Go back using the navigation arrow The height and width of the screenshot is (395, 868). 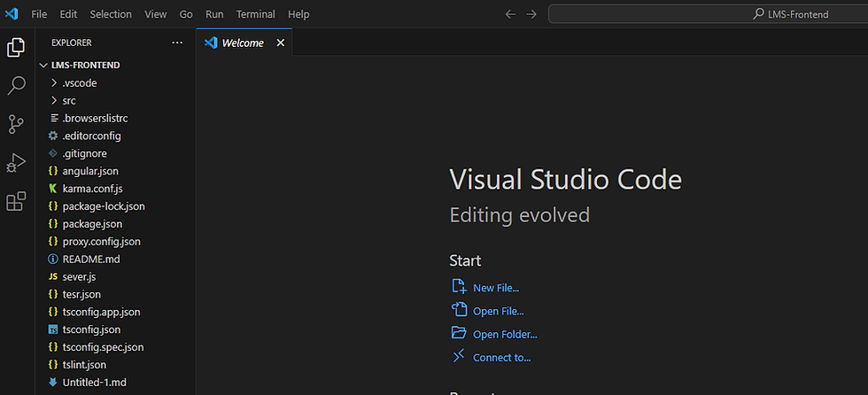tap(510, 14)
